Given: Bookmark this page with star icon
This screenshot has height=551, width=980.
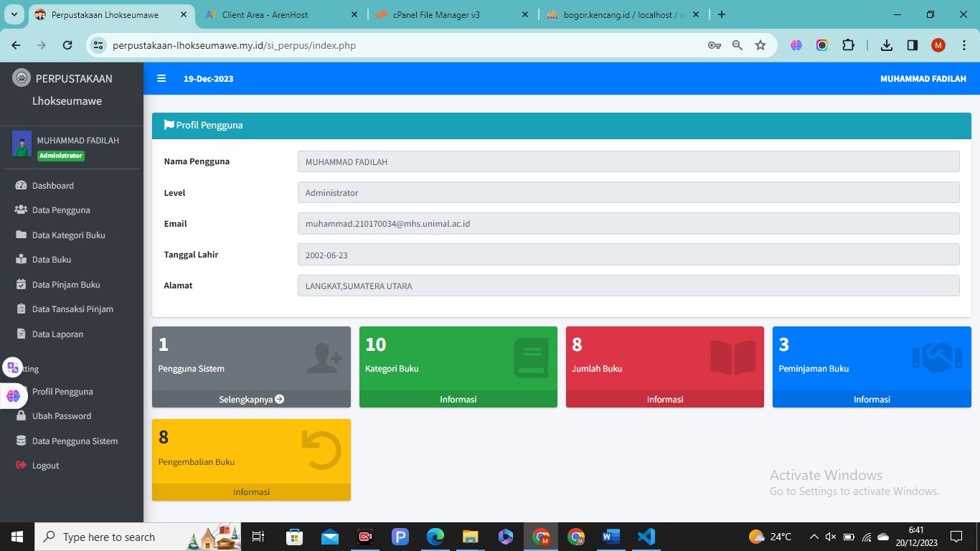Looking at the screenshot, I should (x=760, y=45).
